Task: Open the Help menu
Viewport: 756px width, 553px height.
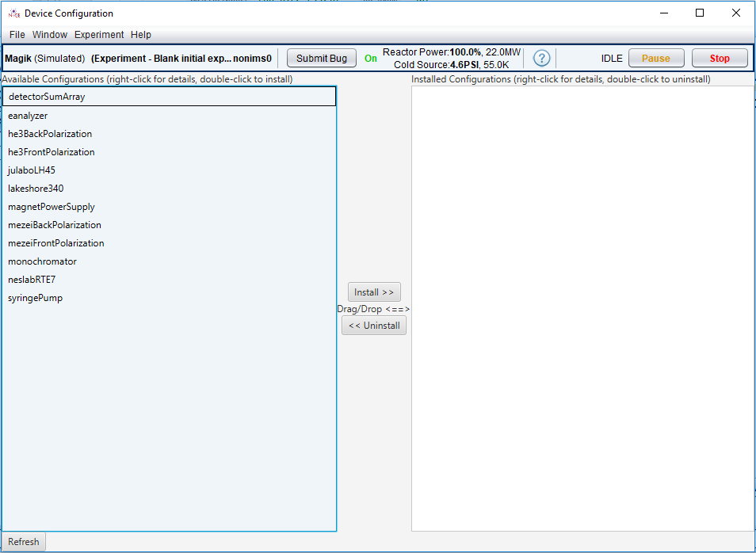Action: click(140, 35)
